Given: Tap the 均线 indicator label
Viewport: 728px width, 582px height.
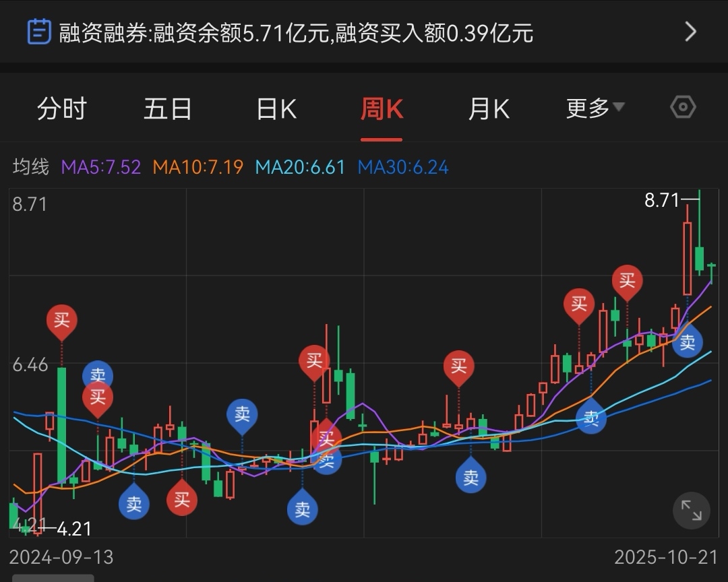Looking at the screenshot, I should coord(30,166).
